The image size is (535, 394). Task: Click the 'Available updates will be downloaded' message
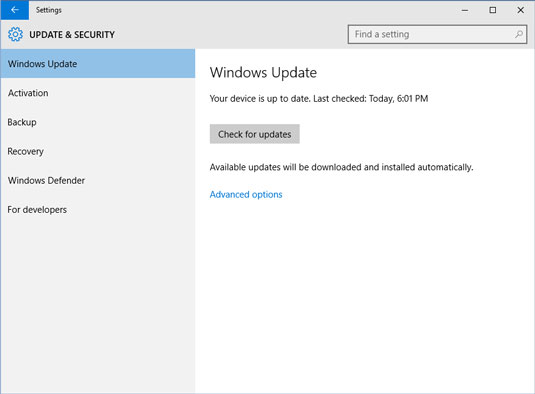342,167
